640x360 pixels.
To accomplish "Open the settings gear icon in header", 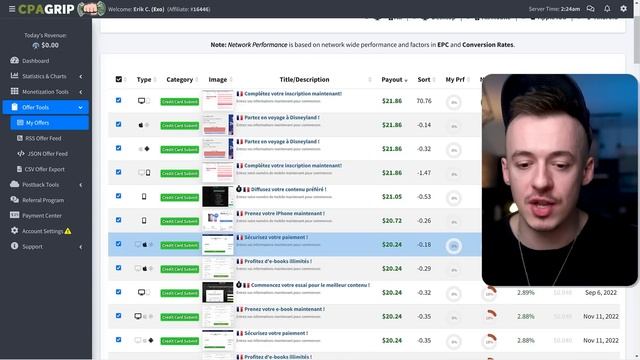I will (623, 9).
